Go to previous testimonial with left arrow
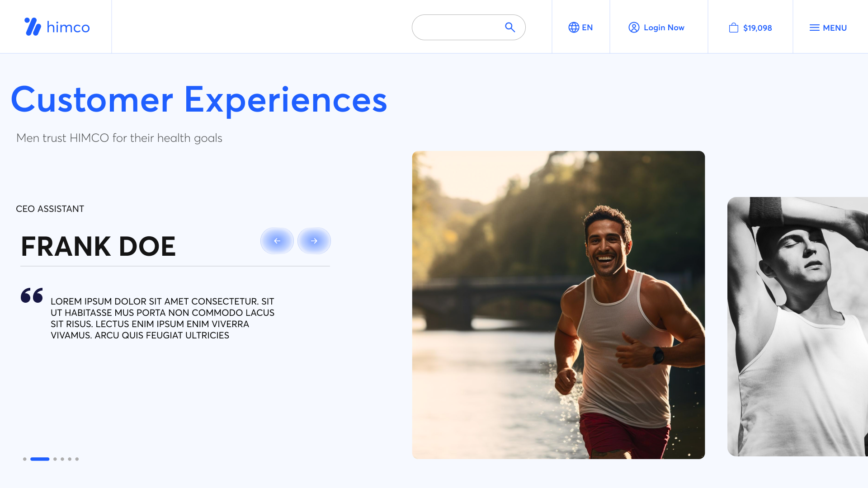The width and height of the screenshot is (868, 488). click(277, 241)
